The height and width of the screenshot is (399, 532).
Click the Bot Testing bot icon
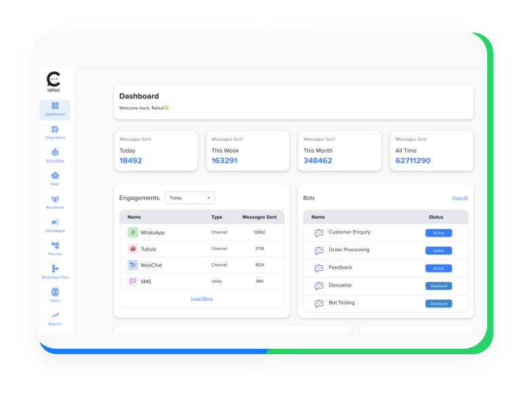pos(319,303)
